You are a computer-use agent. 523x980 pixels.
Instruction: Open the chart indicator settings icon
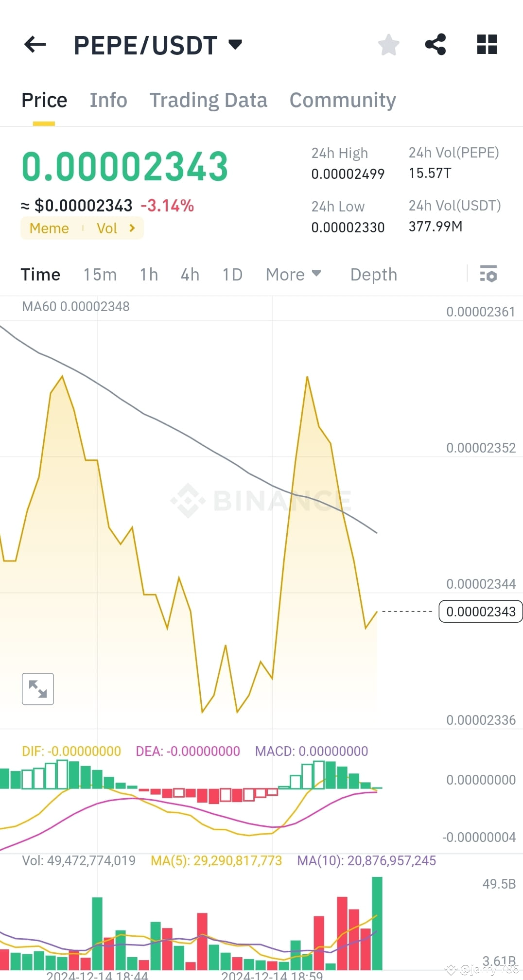(x=488, y=274)
